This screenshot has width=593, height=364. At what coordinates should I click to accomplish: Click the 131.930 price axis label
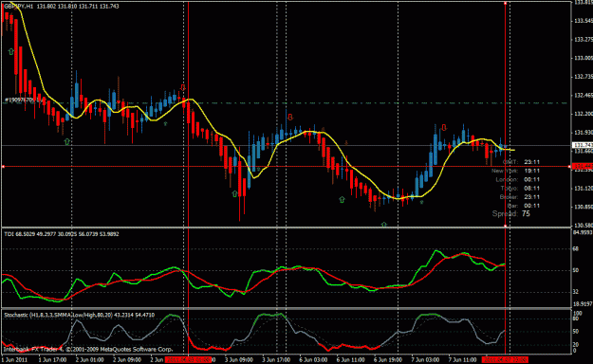(x=583, y=133)
